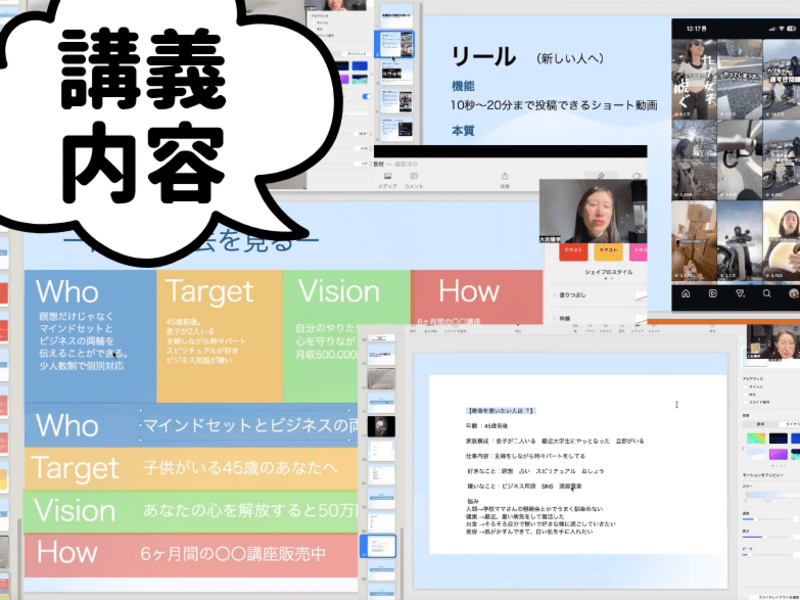This screenshot has height=600, width=800.
Task: Click the コメント (Comment) icon
Action: tap(413, 178)
